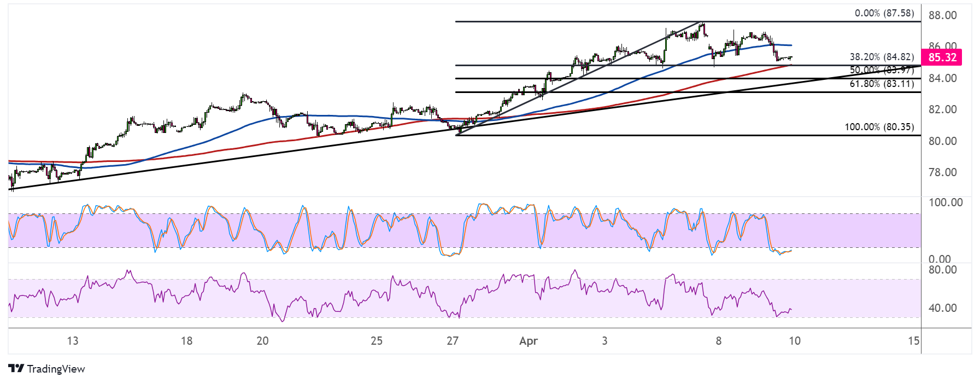Image resolution: width=980 pixels, height=383 pixels.
Task: Select the 61.80% (83.11) Fibonacci label
Action: 882,84
